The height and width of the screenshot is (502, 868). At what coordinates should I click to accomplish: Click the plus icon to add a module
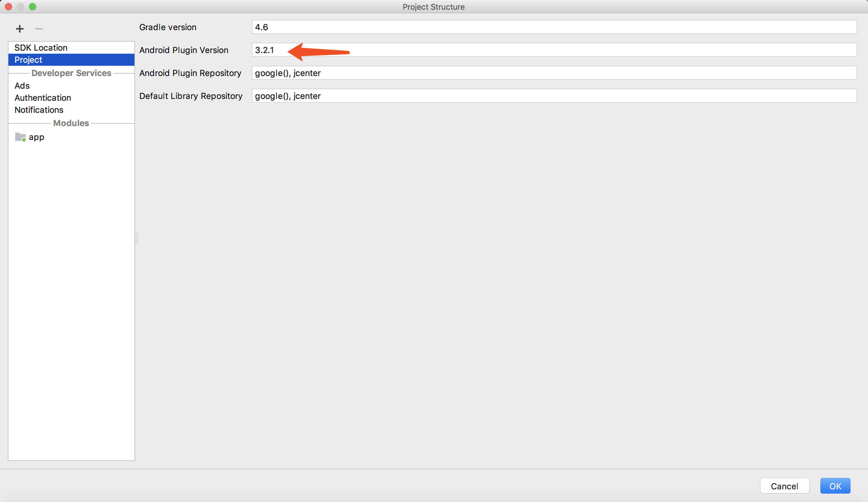point(20,29)
